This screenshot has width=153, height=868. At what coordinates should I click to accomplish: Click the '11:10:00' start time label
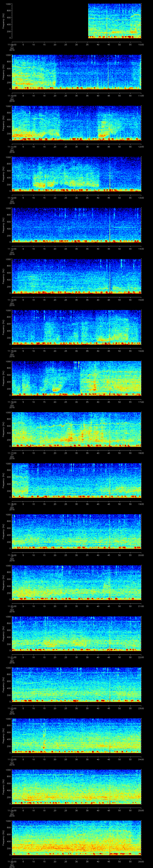click(x=12, y=96)
